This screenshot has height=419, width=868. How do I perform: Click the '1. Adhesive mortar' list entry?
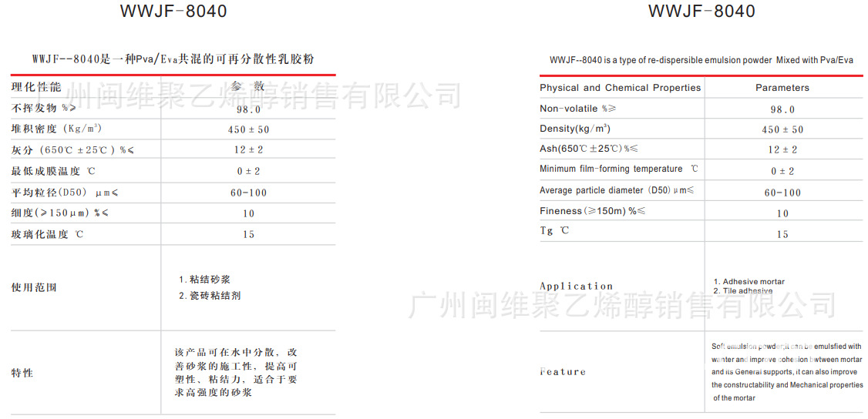pos(749,281)
